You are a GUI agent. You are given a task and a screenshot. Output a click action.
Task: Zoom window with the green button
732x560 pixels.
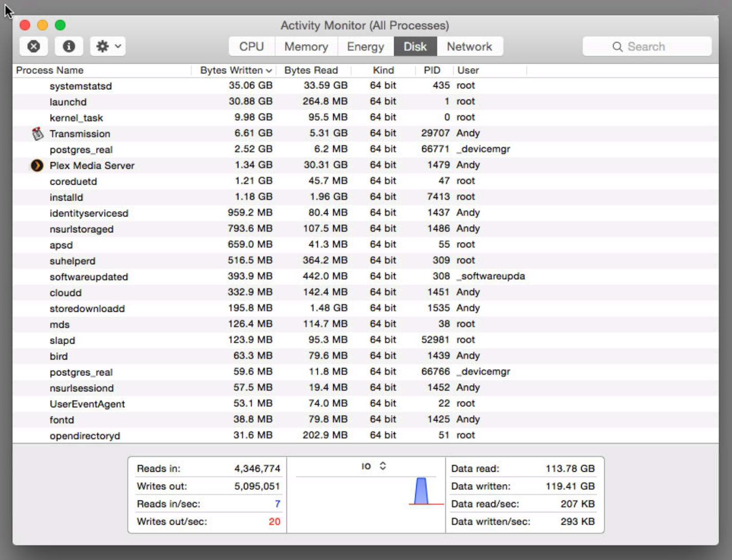[x=60, y=25]
